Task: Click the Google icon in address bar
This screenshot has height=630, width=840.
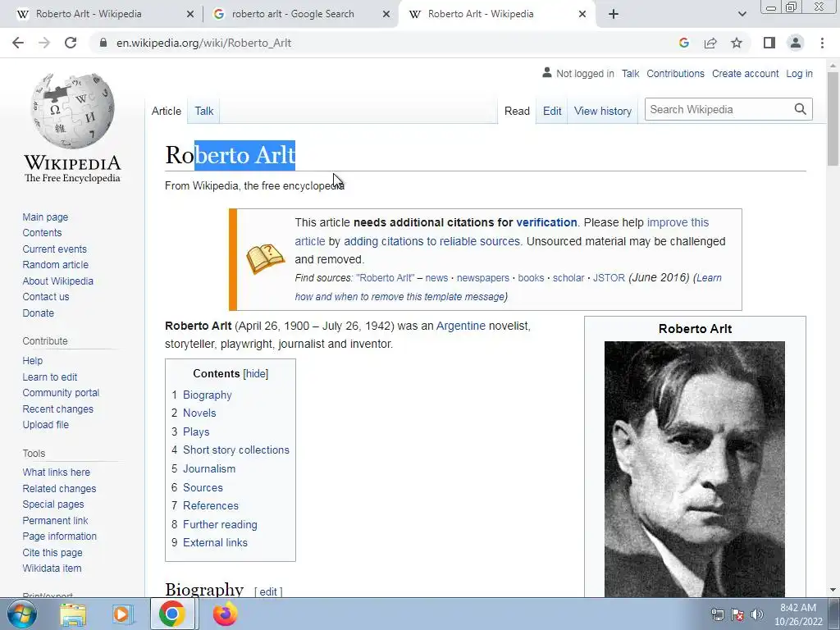Action: coord(683,43)
